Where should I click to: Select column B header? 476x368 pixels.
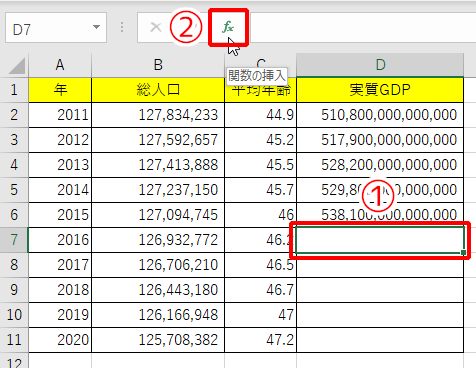coord(158,65)
